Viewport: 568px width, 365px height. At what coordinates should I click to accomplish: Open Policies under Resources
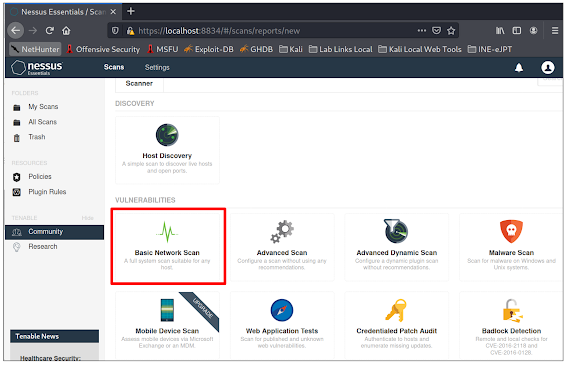click(40, 177)
